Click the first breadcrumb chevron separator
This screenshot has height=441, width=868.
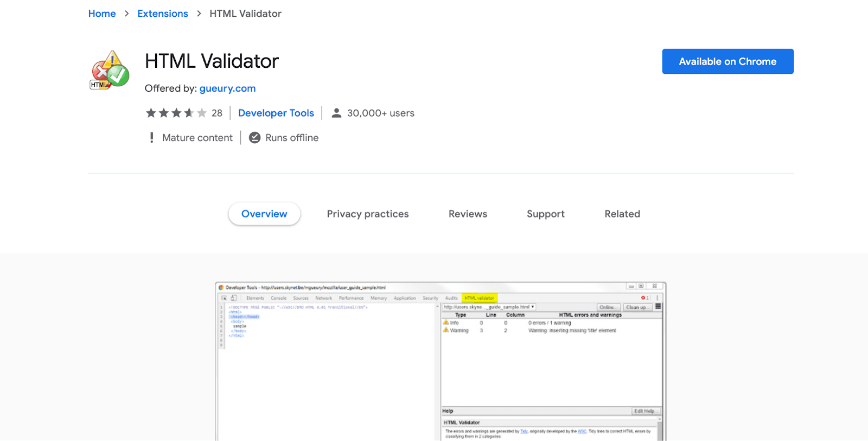click(126, 14)
